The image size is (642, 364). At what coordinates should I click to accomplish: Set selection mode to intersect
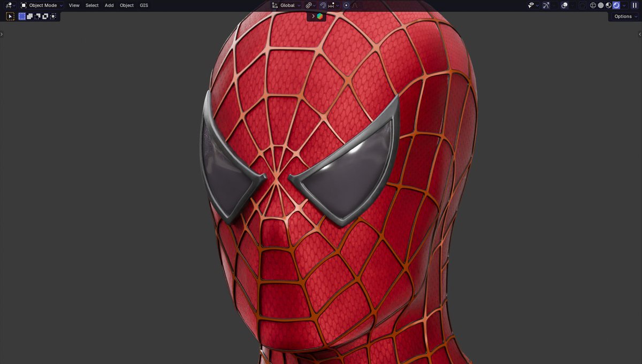click(53, 17)
